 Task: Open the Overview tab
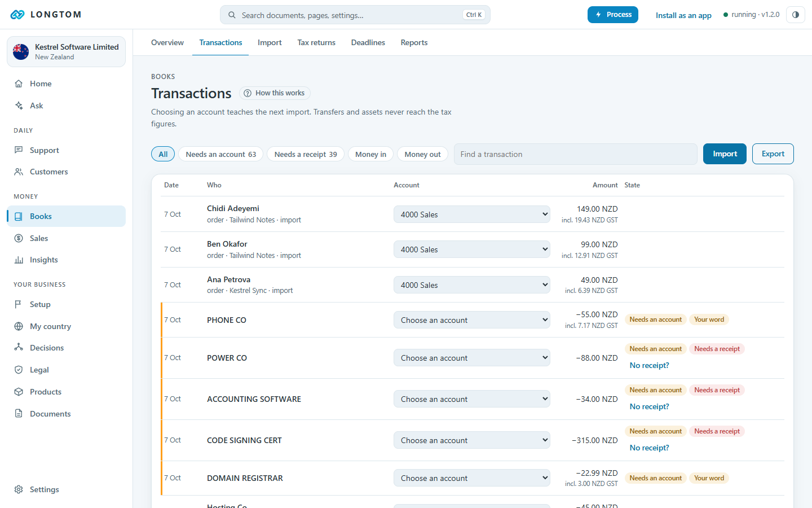click(x=167, y=42)
